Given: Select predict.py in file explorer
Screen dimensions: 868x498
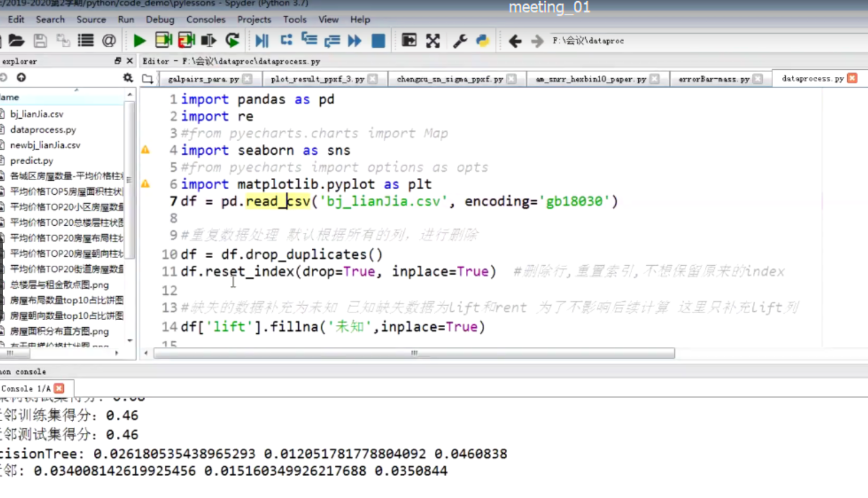Looking at the screenshot, I should point(32,161).
